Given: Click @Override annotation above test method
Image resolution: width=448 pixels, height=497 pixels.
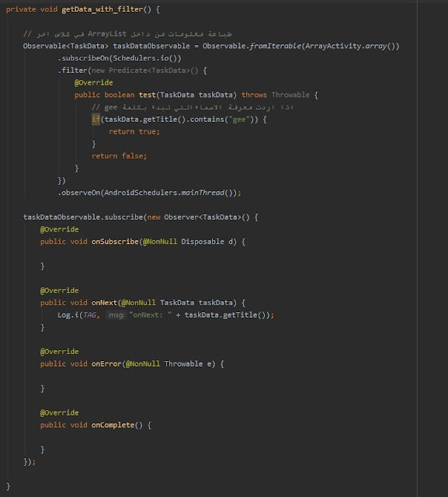Looking at the screenshot, I should coord(93,83).
